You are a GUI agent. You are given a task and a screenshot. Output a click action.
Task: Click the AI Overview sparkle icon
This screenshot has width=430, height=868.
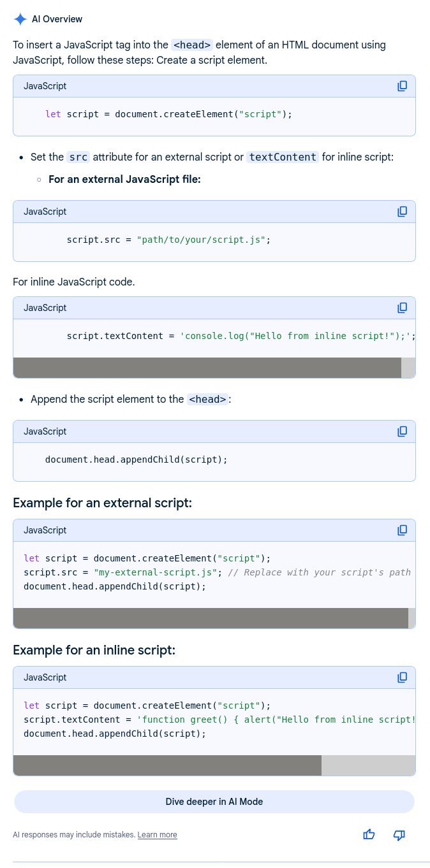[x=20, y=19]
